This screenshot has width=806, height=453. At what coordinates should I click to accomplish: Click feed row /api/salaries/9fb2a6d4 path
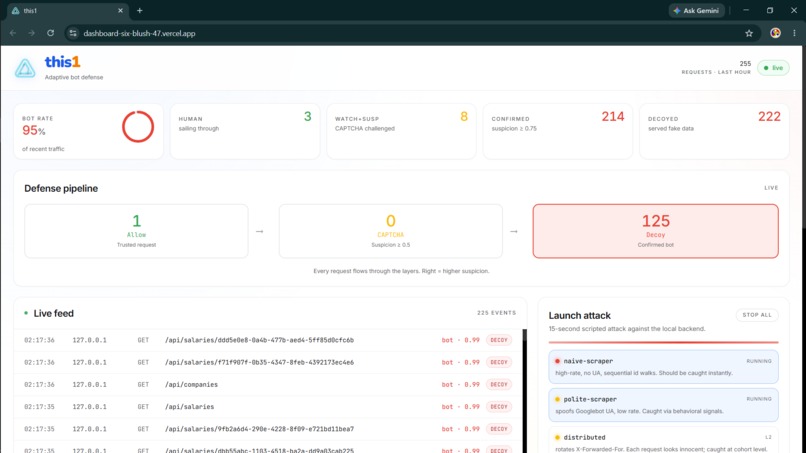click(259, 429)
